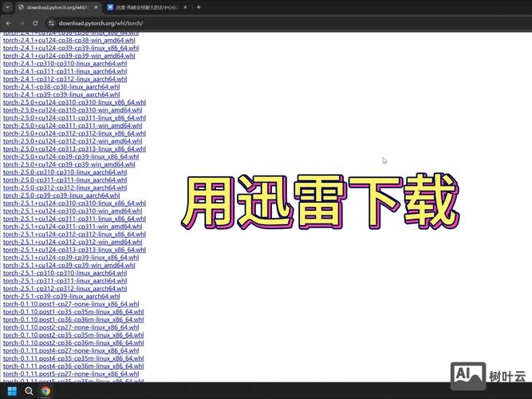Download torch-2.5.1+cu124-cp311-cp311-linux_x86_64.whl

(x=74, y=219)
